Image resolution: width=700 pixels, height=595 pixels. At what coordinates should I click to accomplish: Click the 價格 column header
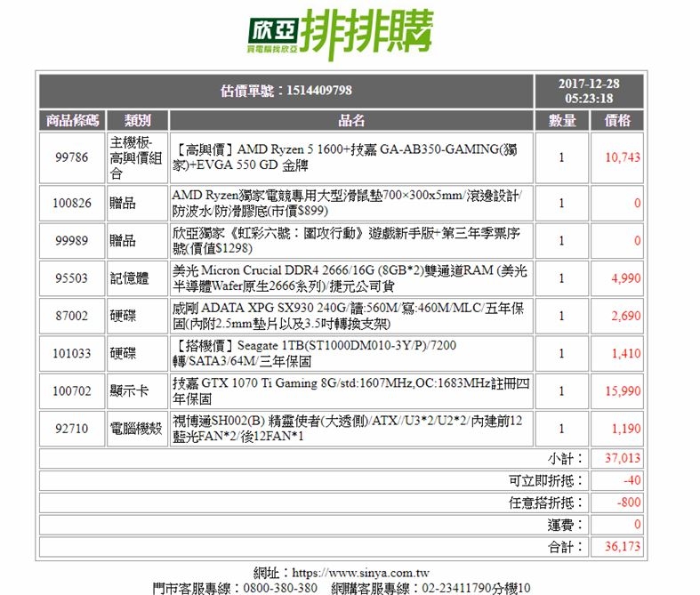617,121
